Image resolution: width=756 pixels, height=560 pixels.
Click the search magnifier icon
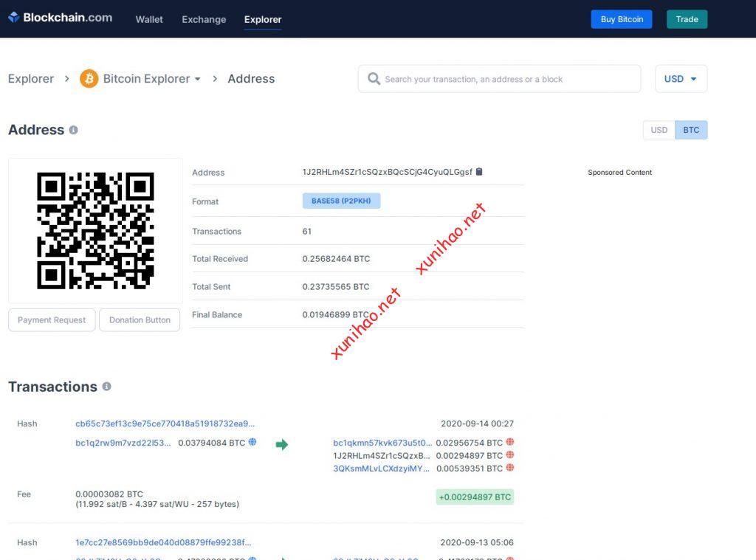[374, 79]
